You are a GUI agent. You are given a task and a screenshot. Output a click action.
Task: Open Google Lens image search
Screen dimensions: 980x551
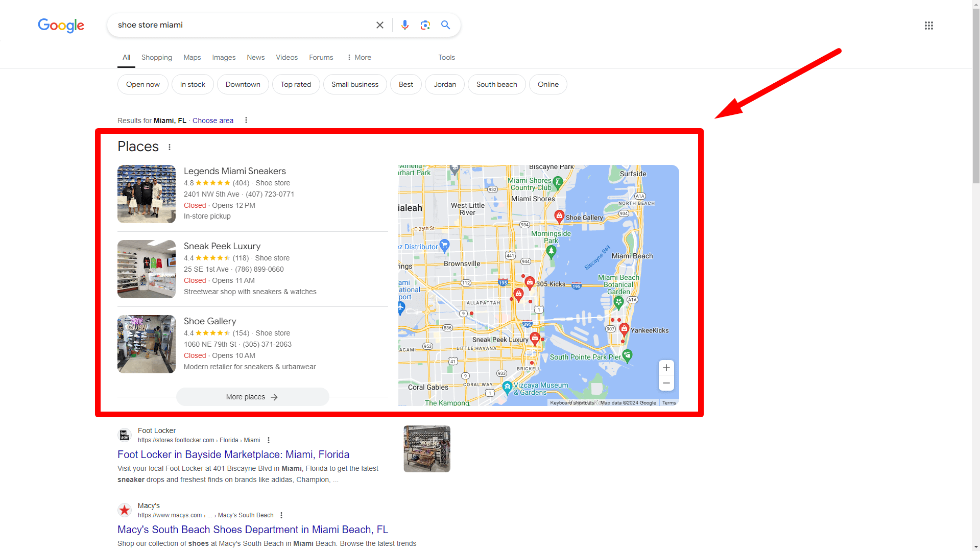tap(425, 25)
